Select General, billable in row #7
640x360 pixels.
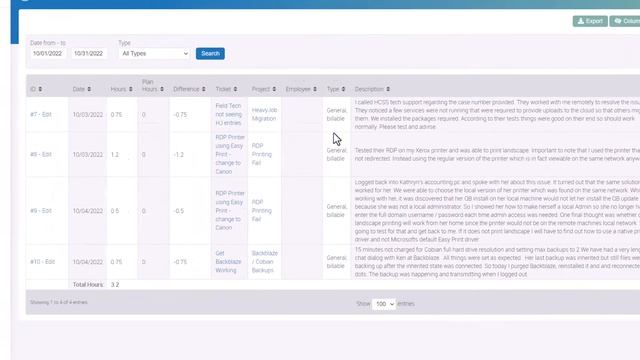pos(337,115)
